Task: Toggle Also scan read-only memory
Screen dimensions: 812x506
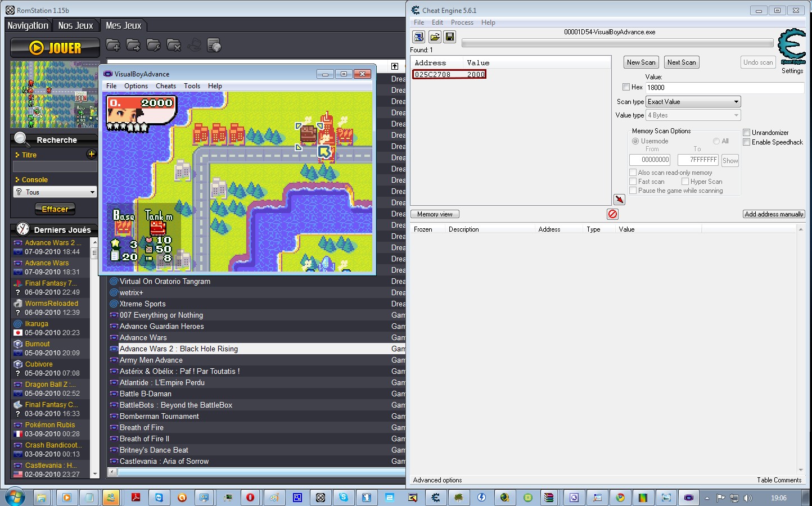Action: (x=633, y=173)
